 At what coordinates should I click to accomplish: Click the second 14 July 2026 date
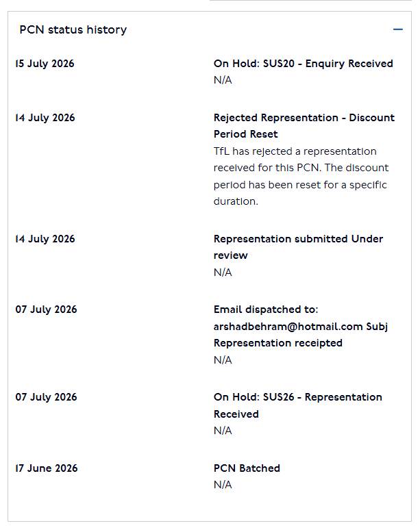(45, 239)
